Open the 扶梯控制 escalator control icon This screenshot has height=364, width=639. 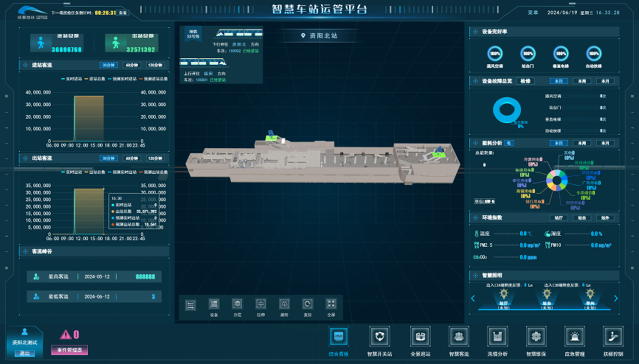[613, 337]
